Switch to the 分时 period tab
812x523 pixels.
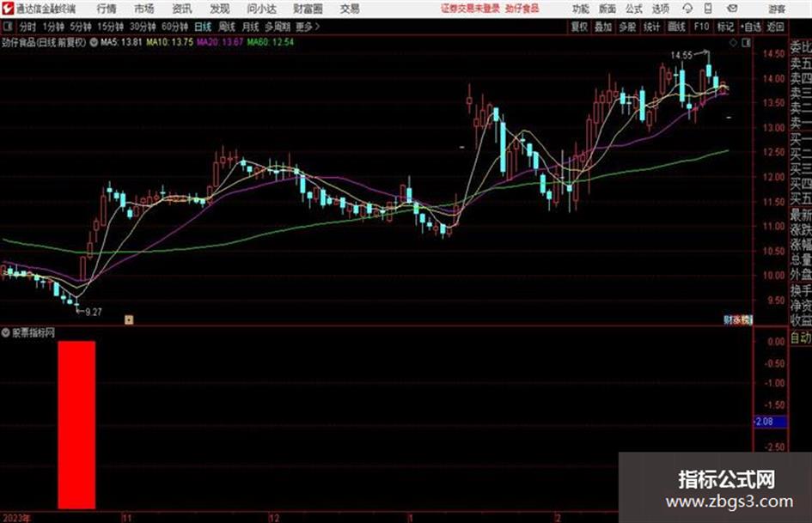point(27,27)
